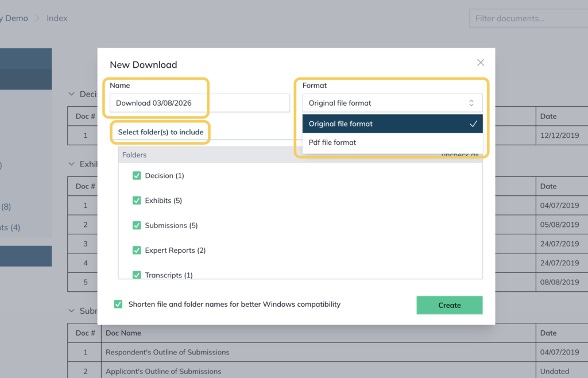Image resolution: width=588 pixels, height=378 pixels.
Task: Collapse the Submissions section chevron
Action: (72, 310)
